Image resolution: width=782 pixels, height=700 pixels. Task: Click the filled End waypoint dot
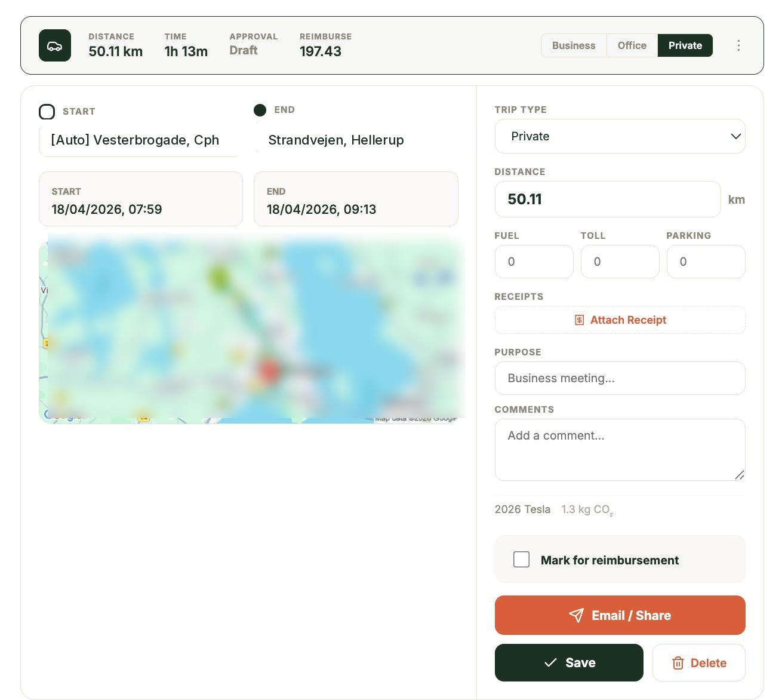pos(260,110)
